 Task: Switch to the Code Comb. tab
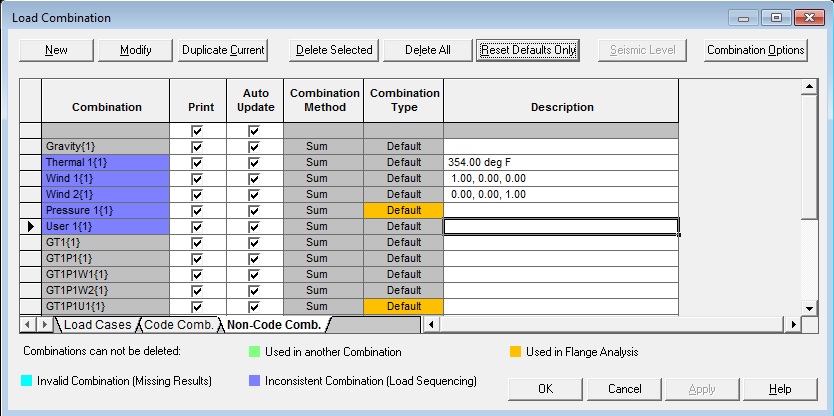179,325
